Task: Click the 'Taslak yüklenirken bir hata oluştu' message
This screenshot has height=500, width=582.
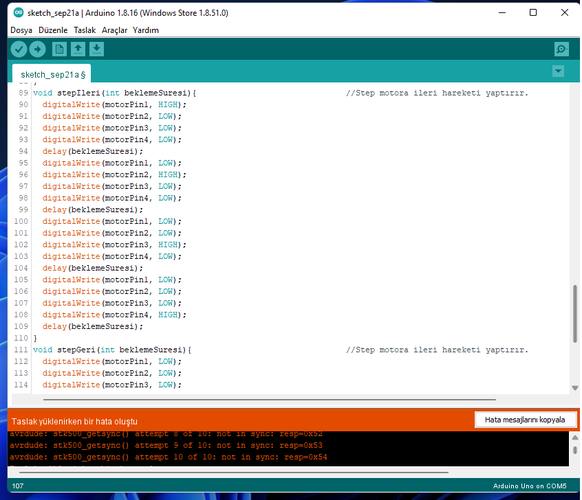Action: click(74, 421)
